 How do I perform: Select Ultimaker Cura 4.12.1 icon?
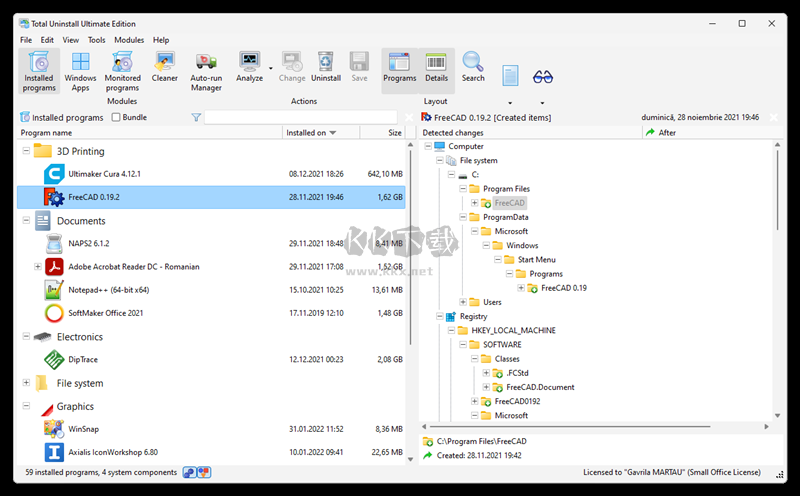pyautogui.click(x=54, y=174)
